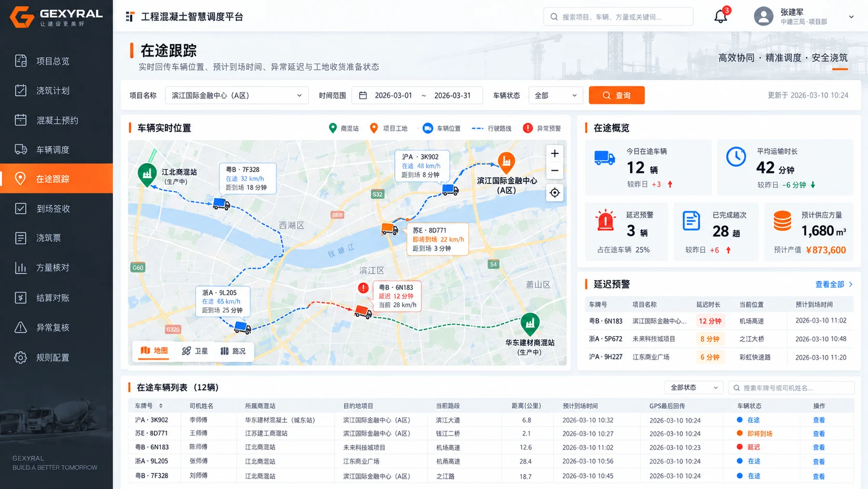Open 到场签收 sidebar item

[x=56, y=208]
